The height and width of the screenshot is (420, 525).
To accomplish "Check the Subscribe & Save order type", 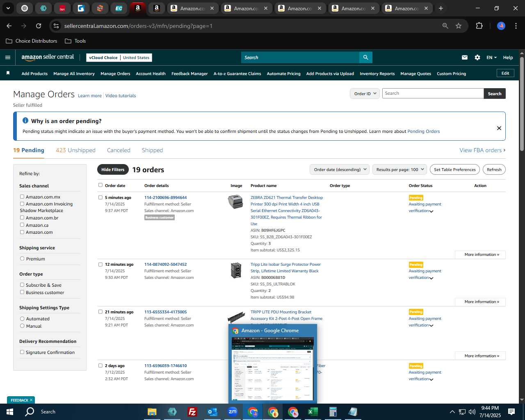I will (22, 285).
